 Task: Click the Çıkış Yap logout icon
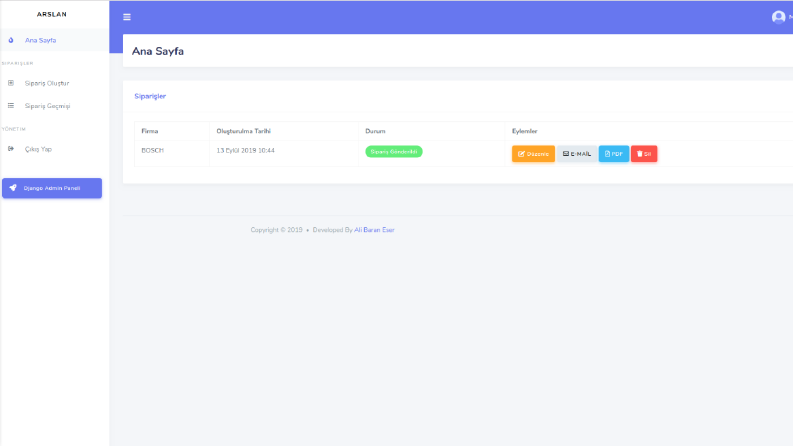click(x=11, y=149)
